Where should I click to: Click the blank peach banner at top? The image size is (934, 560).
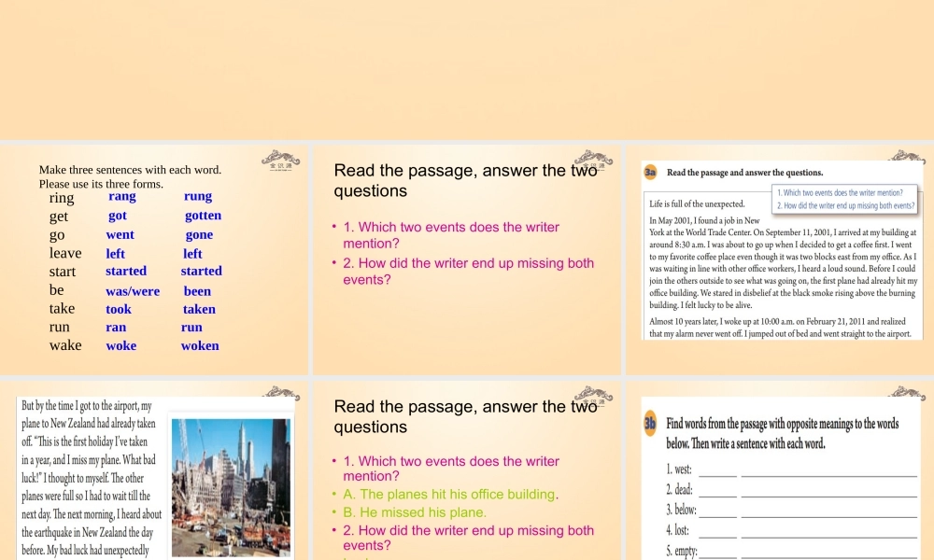[467, 70]
